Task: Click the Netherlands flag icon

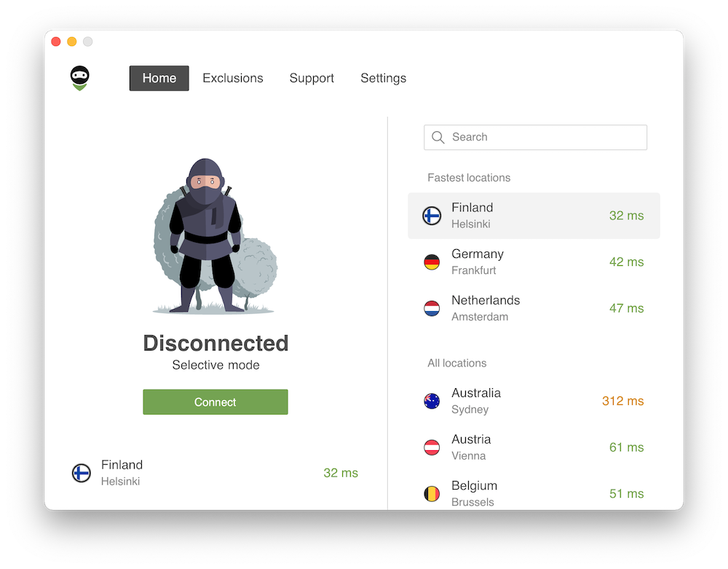Action: point(432,308)
